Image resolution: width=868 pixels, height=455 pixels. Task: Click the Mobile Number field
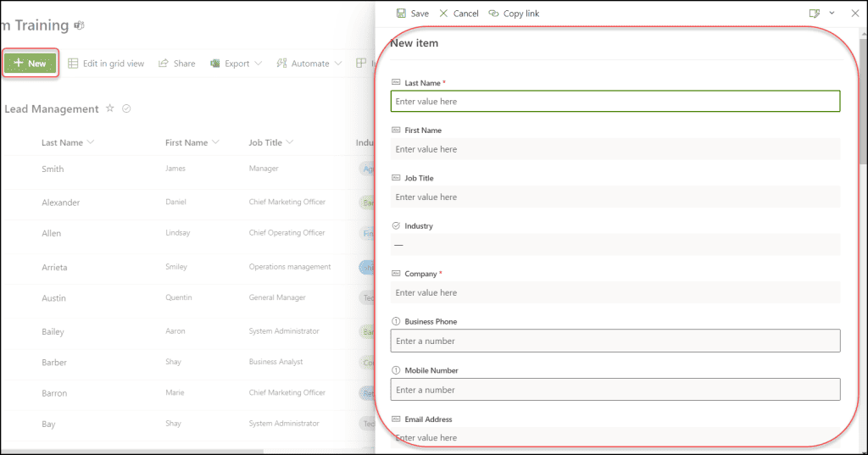[x=615, y=390]
